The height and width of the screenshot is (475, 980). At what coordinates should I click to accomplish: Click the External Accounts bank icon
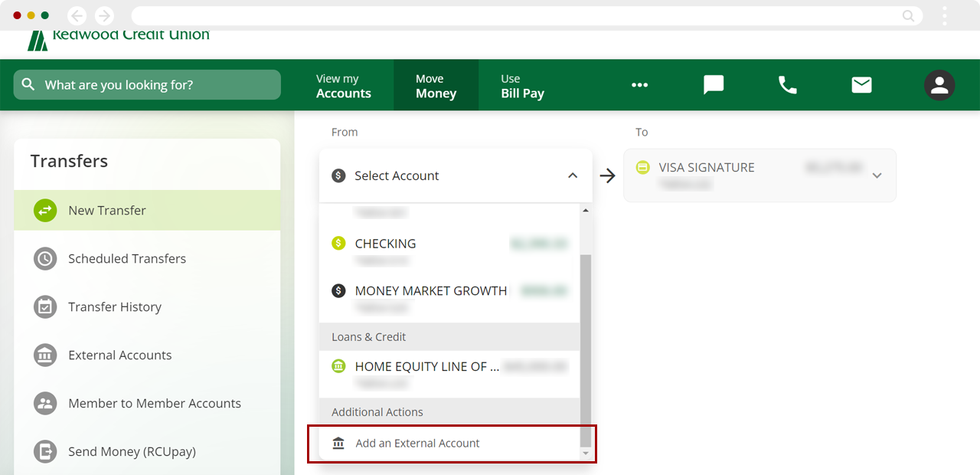click(x=45, y=355)
